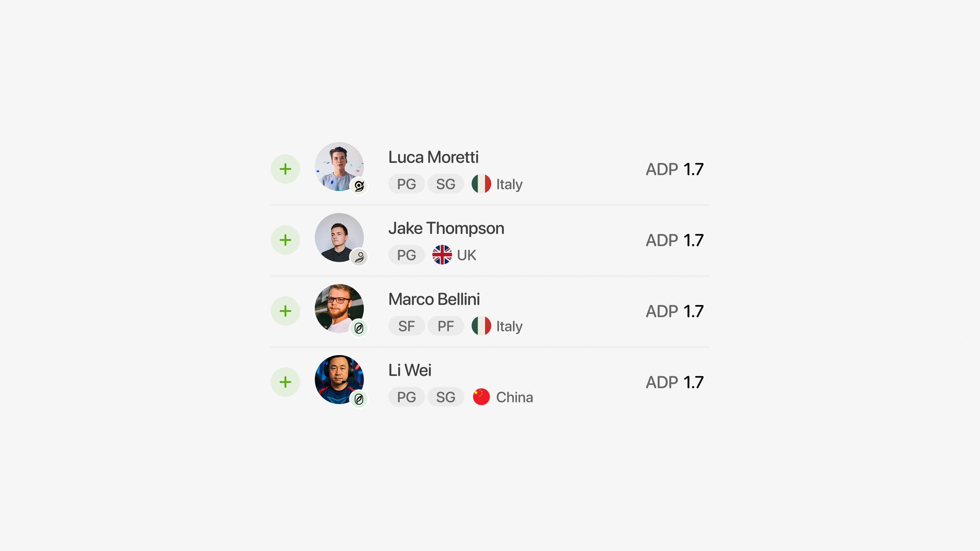Click team badge on Jake Thompson's avatar
Image resolution: width=980 pixels, height=551 pixels.
click(359, 257)
